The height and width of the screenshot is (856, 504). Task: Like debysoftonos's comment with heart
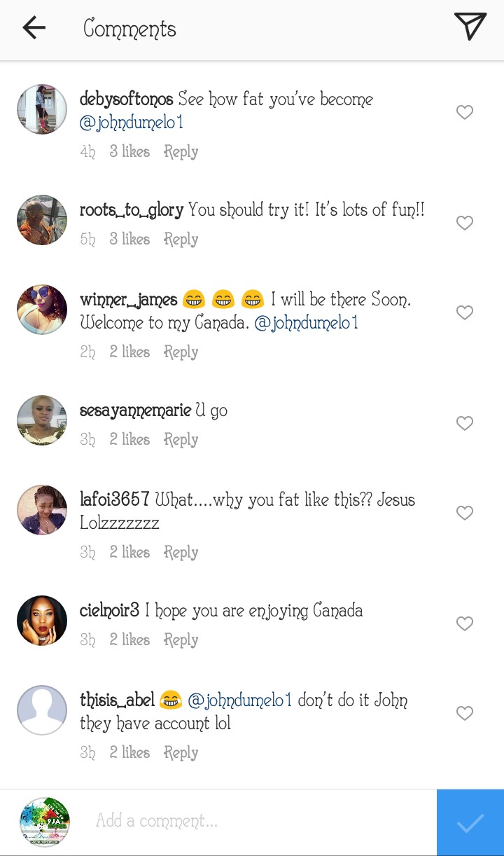pyautogui.click(x=465, y=112)
